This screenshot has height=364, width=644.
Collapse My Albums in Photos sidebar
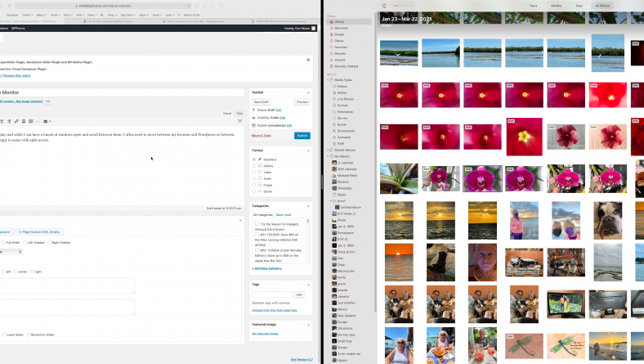point(329,157)
